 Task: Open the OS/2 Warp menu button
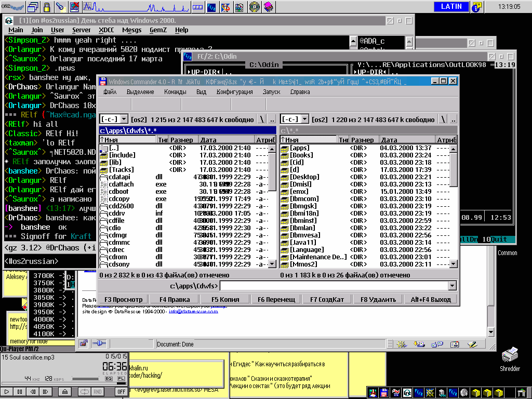point(12,6)
